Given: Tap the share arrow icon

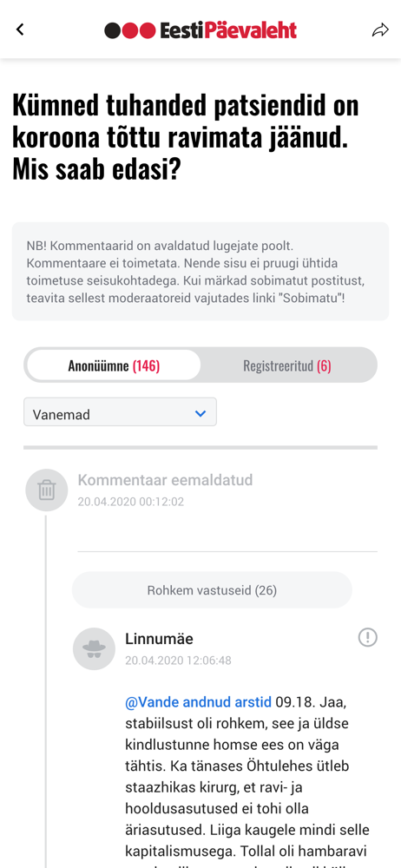Looking at the screenshot, I should tap(380, 30).
